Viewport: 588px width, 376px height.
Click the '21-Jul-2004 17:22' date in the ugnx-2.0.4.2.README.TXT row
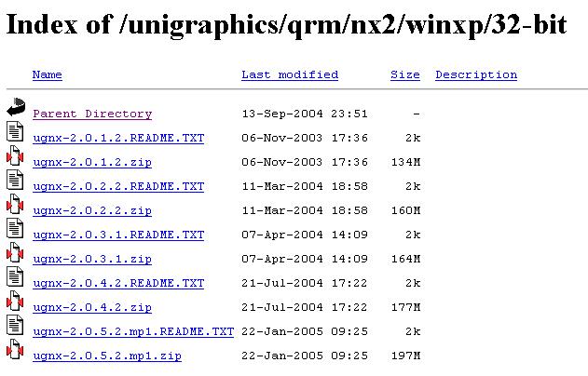305,283
